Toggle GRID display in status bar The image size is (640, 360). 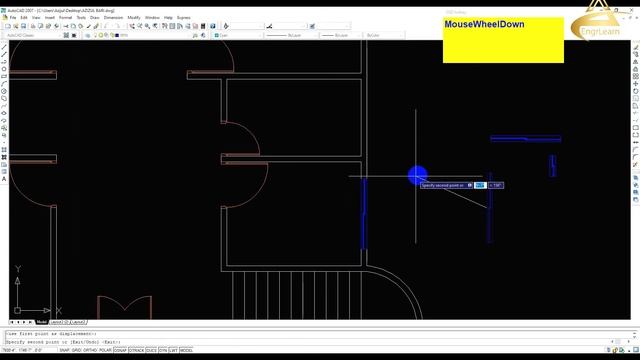(76, 350)
